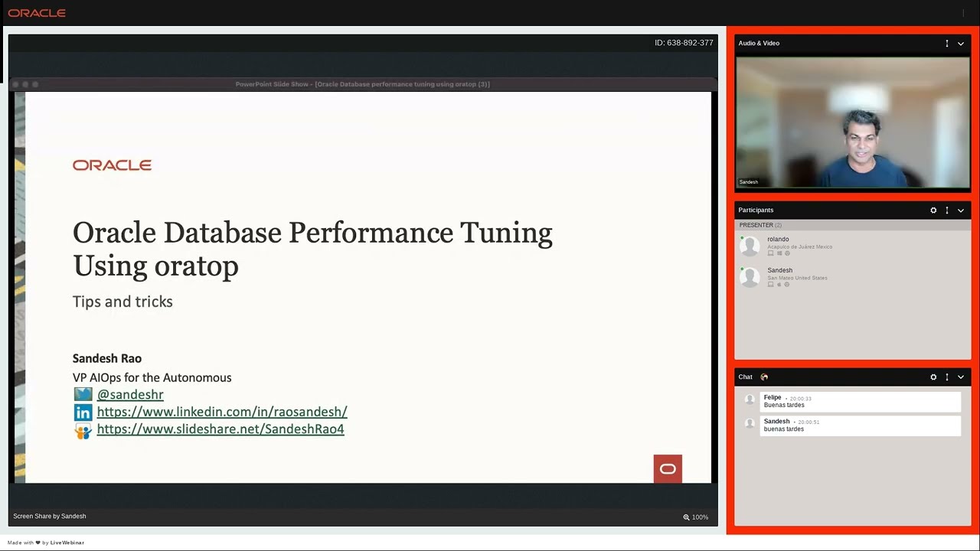Click Sandesh's avatar in Participants
Screen dimensions: 980x551
click(x=750, y=276)
